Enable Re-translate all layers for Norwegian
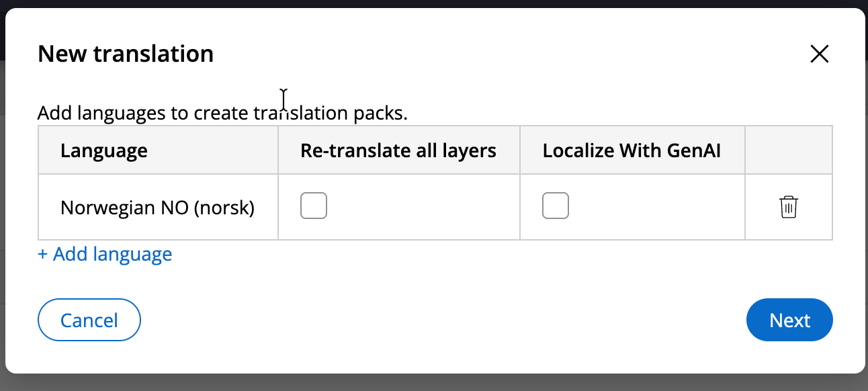Image resolution: width=868 pixels, height=391 pixels. pos(313,206)
